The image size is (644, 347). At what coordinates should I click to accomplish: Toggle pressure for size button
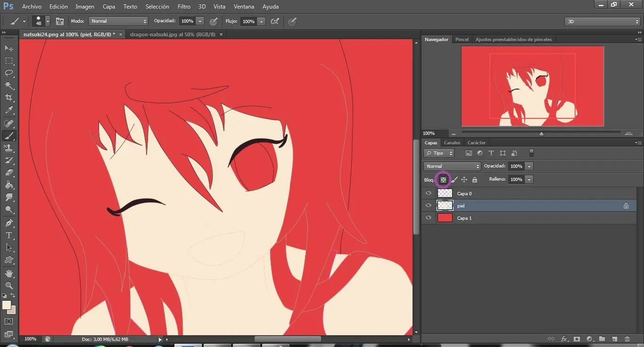tap(292, 21)
